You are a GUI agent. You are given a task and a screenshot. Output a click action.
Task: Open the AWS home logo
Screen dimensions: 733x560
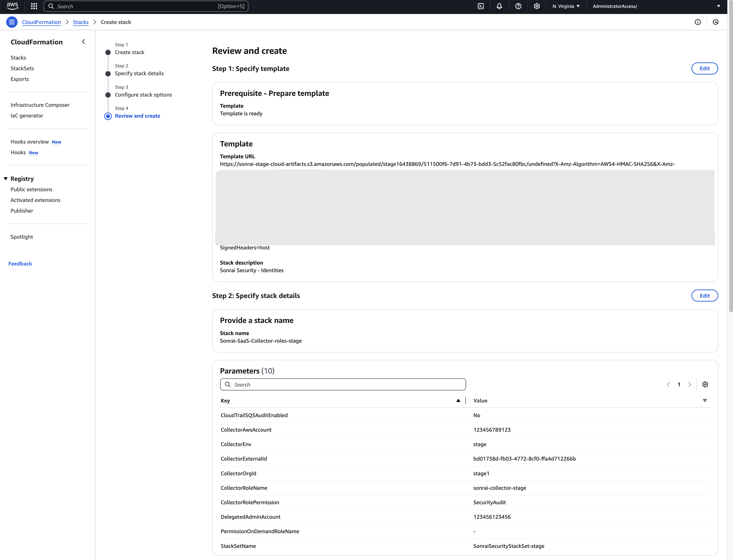coord(12,6)
